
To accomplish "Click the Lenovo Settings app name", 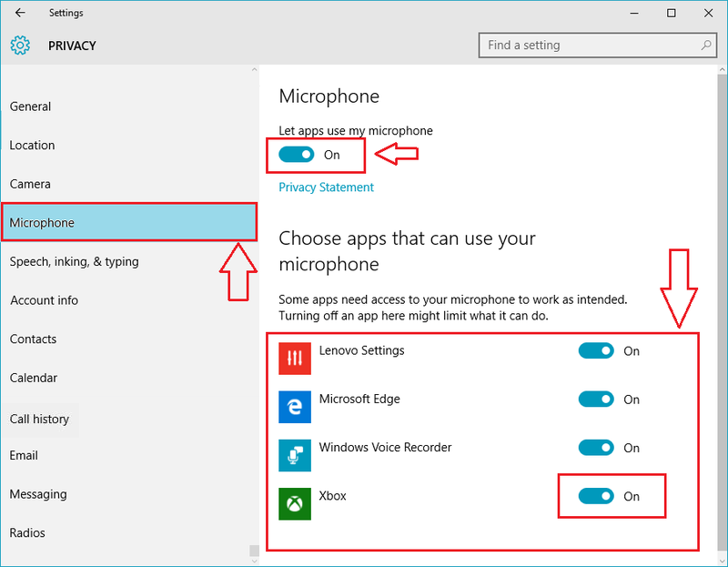I will click(361, 350).
